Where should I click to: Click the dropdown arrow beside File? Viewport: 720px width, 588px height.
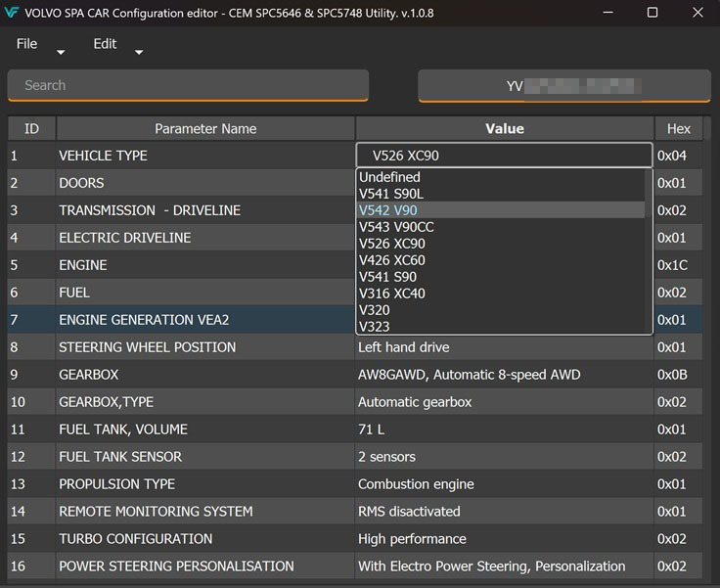point(61,53)
